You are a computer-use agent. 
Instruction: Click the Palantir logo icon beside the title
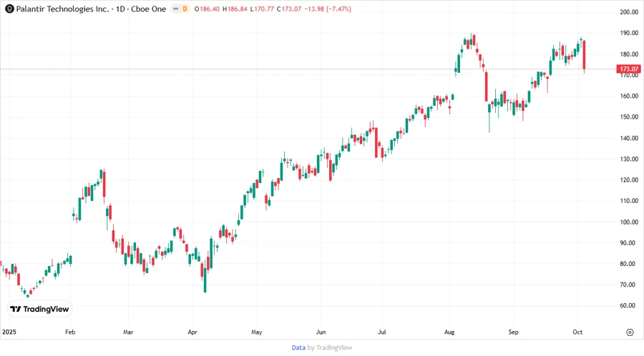pos(9,9)
